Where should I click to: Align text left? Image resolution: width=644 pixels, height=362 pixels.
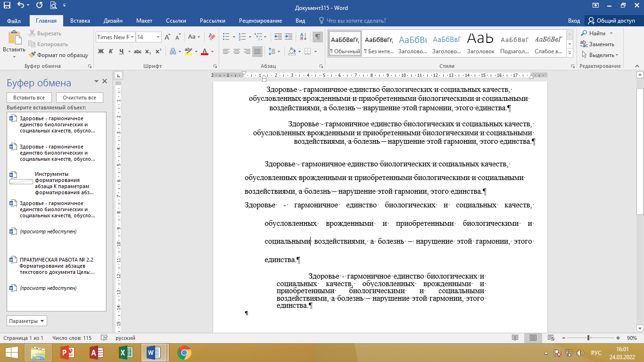pos(226,51)
